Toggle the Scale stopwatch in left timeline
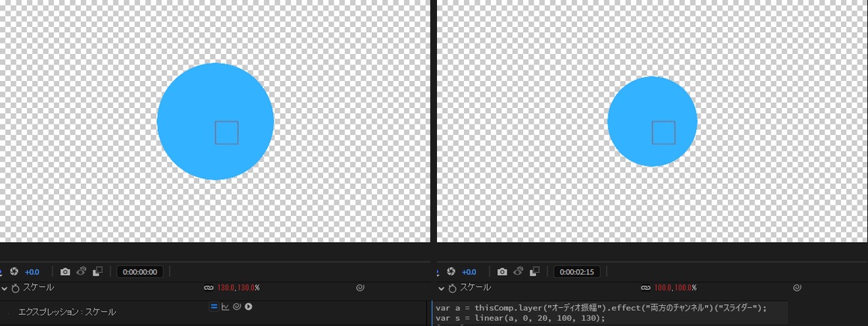868x326 pixels. 16,288
